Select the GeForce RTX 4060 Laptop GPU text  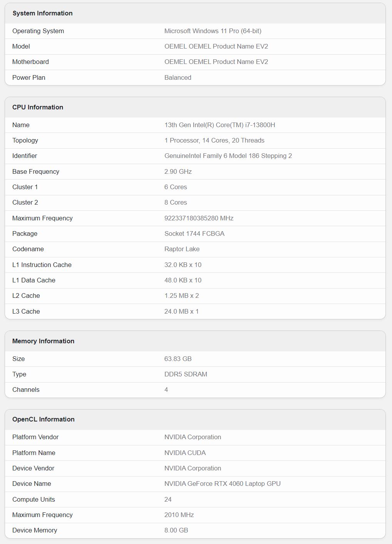222,484
